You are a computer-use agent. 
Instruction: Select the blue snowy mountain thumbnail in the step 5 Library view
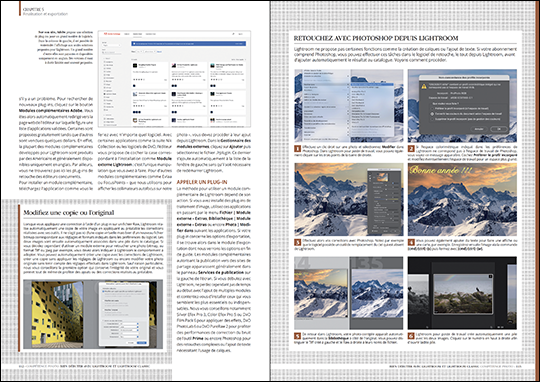click(377, 293)
